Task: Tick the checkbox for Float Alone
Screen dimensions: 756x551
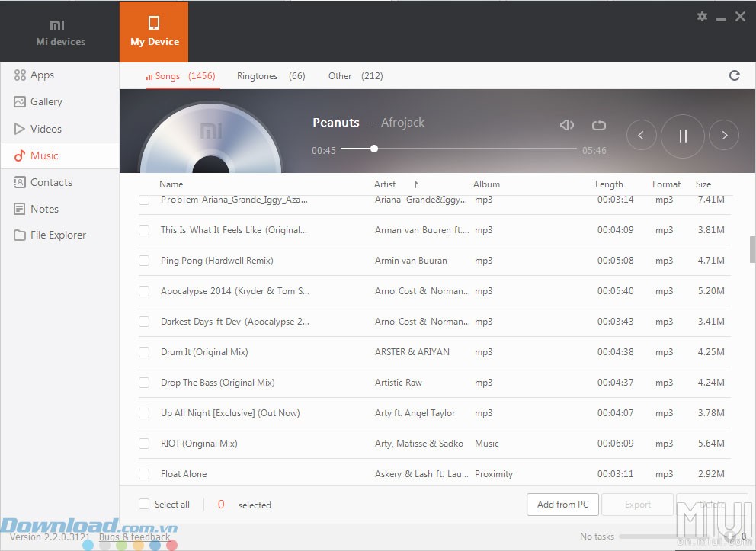Action: pos(144,474)
